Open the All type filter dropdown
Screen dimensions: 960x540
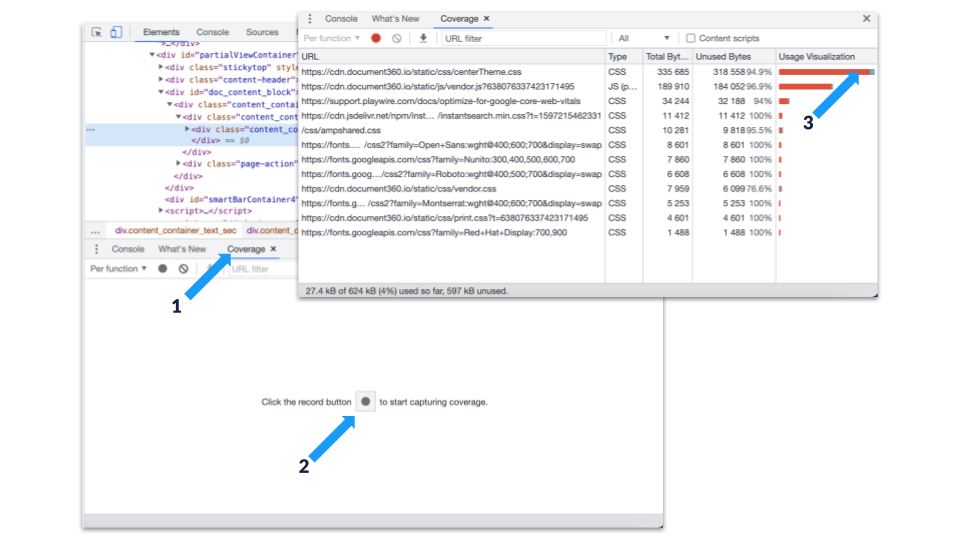coord(644,38)
